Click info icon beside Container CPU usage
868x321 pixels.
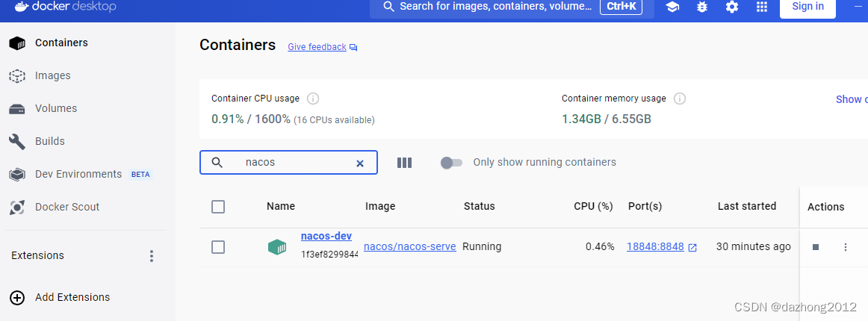pyautogui.click(x=313, y=99)
